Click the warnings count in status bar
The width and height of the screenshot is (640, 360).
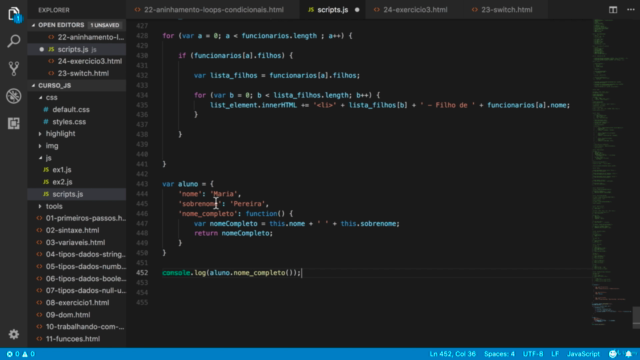(28, 354)
